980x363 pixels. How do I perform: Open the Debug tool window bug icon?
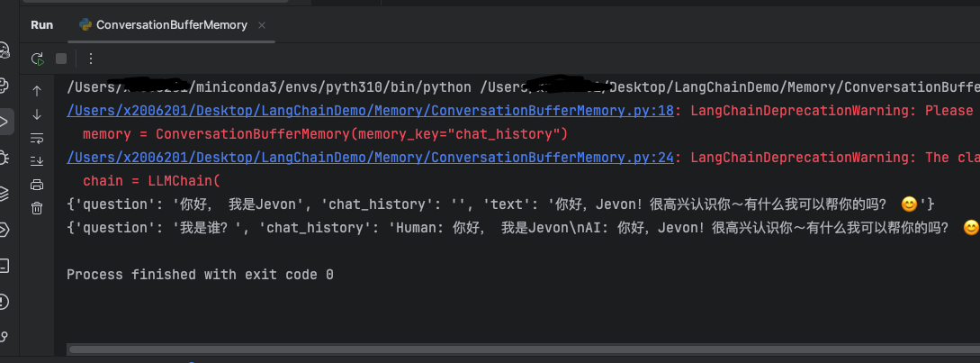pos(4,157)
